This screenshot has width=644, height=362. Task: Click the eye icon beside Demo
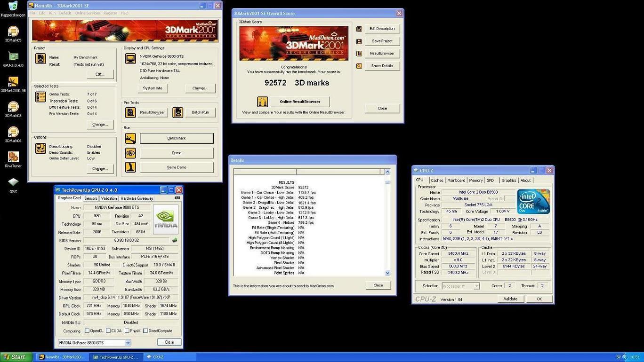point(130,153)
